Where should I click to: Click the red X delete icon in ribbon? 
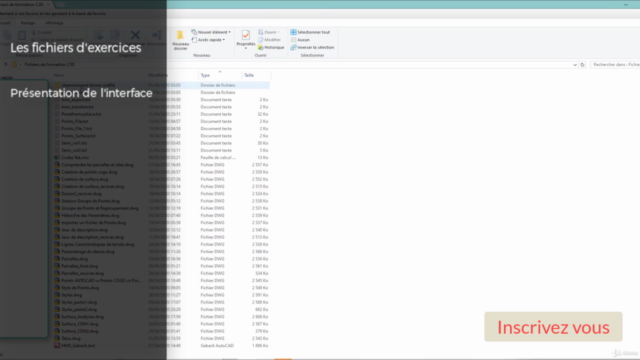point(135,36)
